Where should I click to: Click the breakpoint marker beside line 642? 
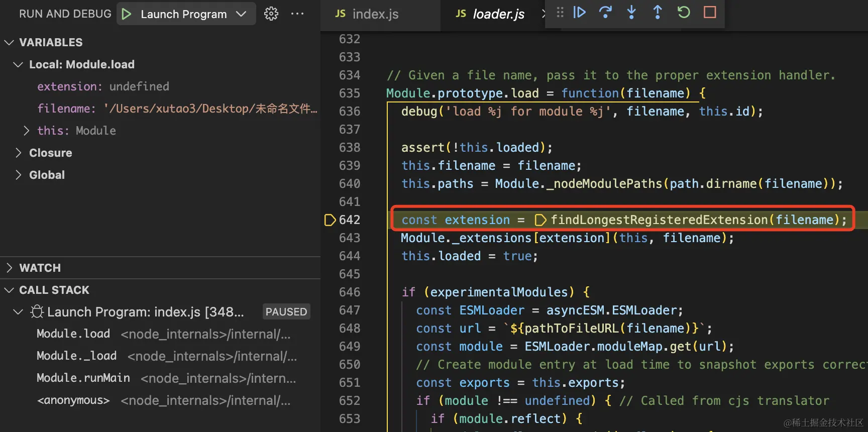pos(330,220)
